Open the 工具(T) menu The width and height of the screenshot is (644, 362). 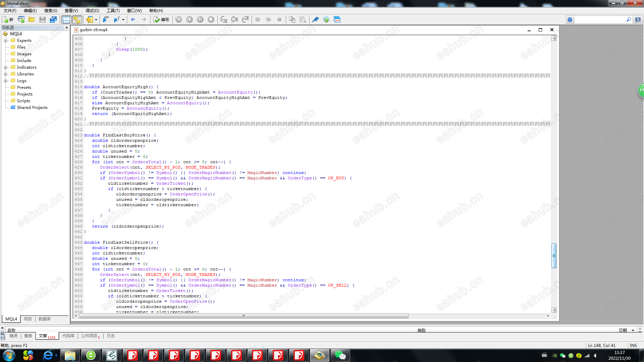[113, 10]
